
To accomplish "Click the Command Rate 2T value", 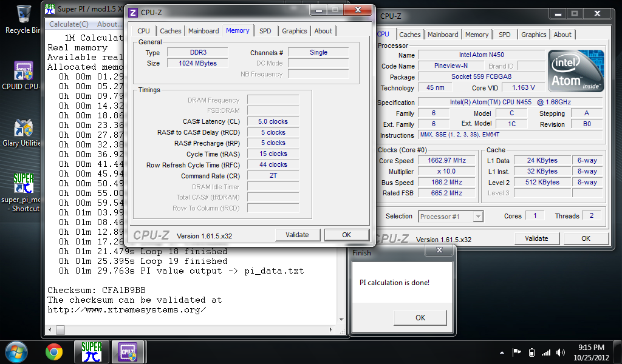I will [273, 175].
